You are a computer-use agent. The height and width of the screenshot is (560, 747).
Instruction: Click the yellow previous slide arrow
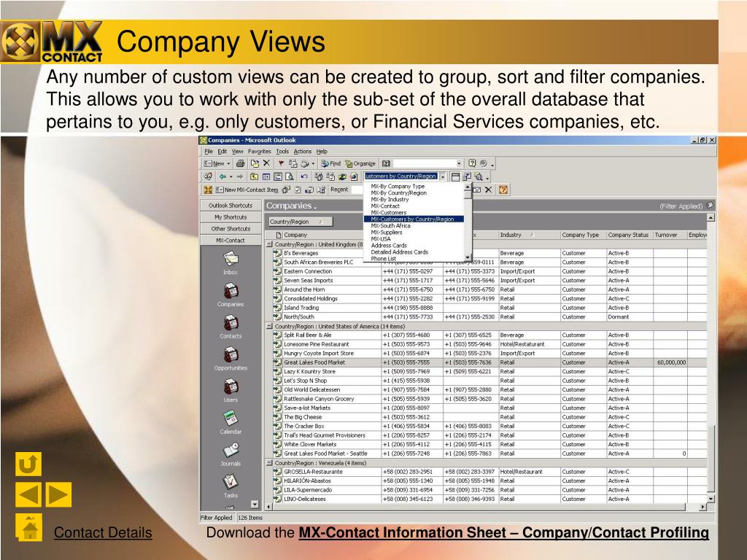28,494
